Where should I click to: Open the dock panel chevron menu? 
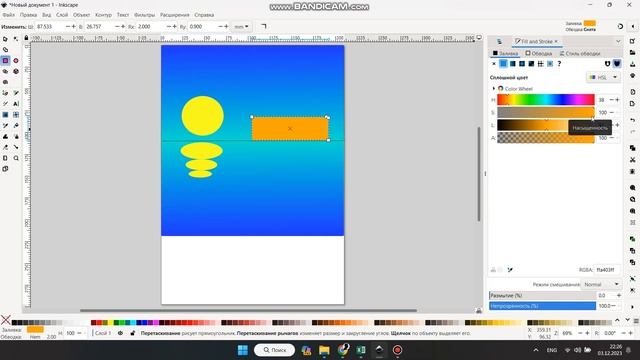(x=618, y=41)
